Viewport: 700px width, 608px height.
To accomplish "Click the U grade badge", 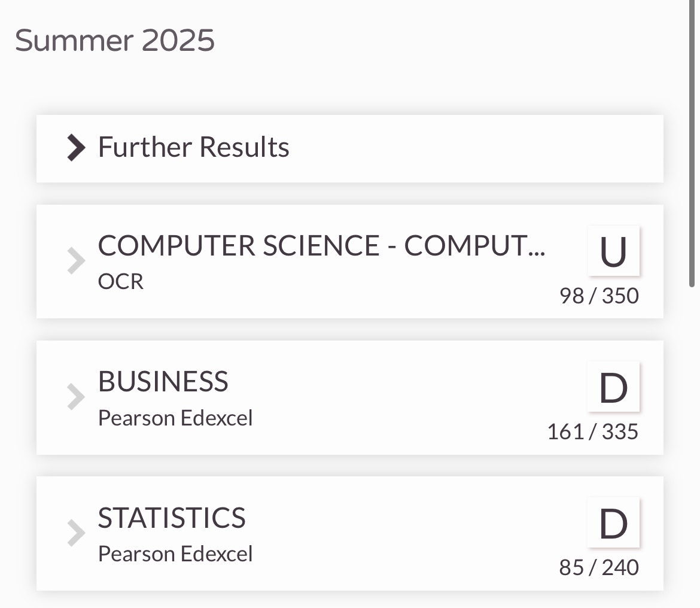I will 613,251.
